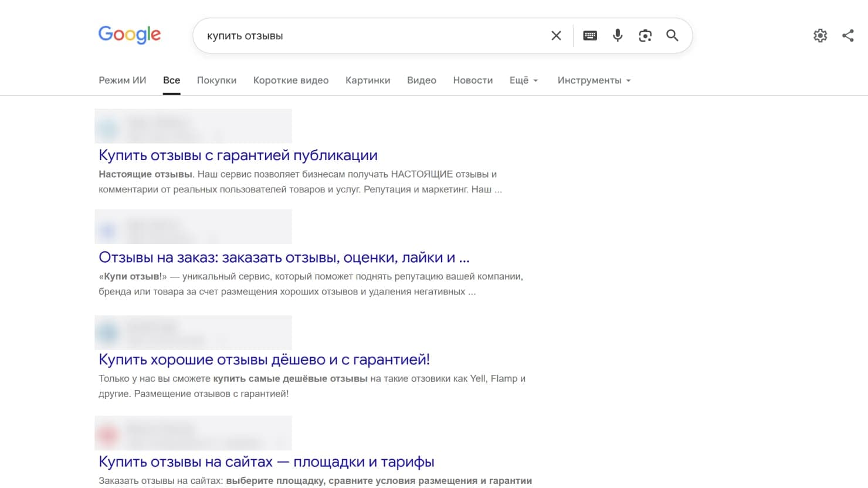868x488 pixels.
Task: Open the 'Новости' tab
Action: coord(473,80)
